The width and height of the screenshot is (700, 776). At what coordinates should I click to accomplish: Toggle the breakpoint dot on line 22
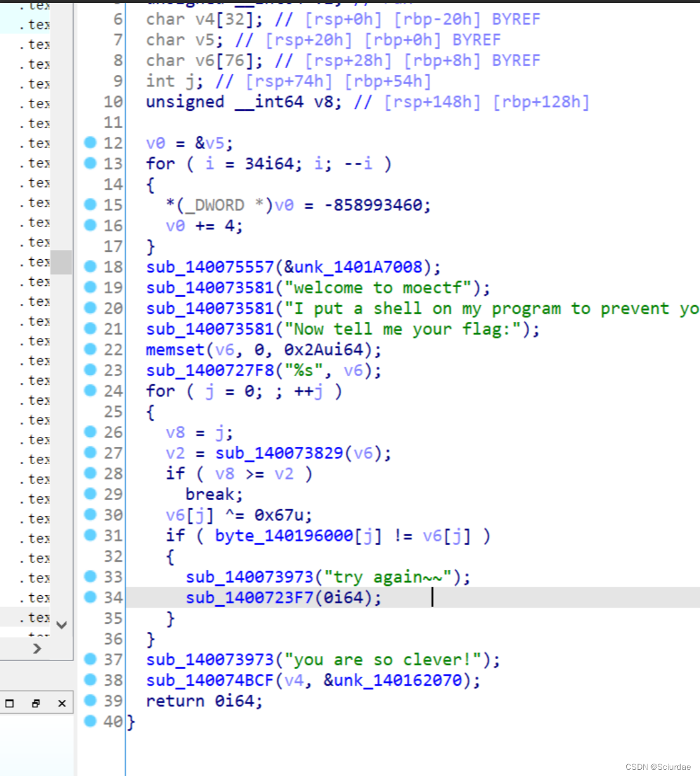[x=91, y=350]
